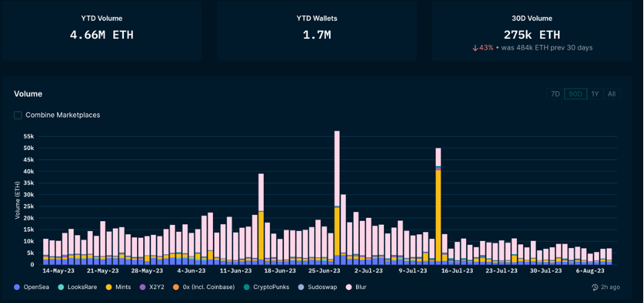This screenshot has width=644, height=303.
Task: Open the YTD Wallets 1.7M card
Action: pyautogui.click(x=317, y=31)
